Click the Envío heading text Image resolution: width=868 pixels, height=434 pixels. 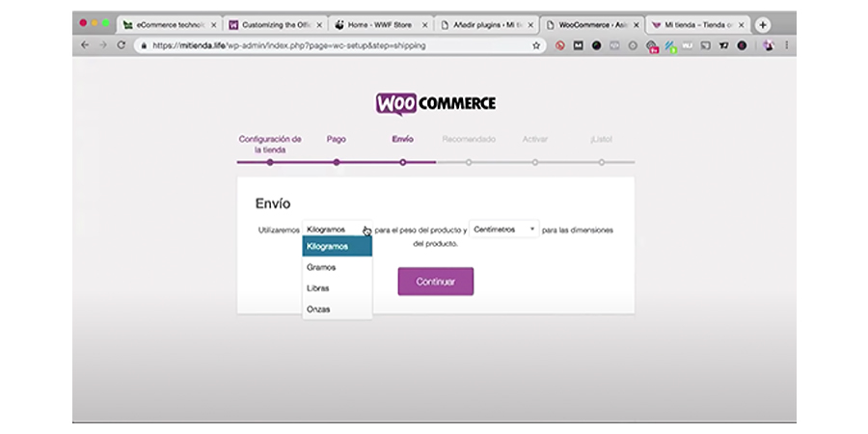pyautogui.click(x=273, y=203)
